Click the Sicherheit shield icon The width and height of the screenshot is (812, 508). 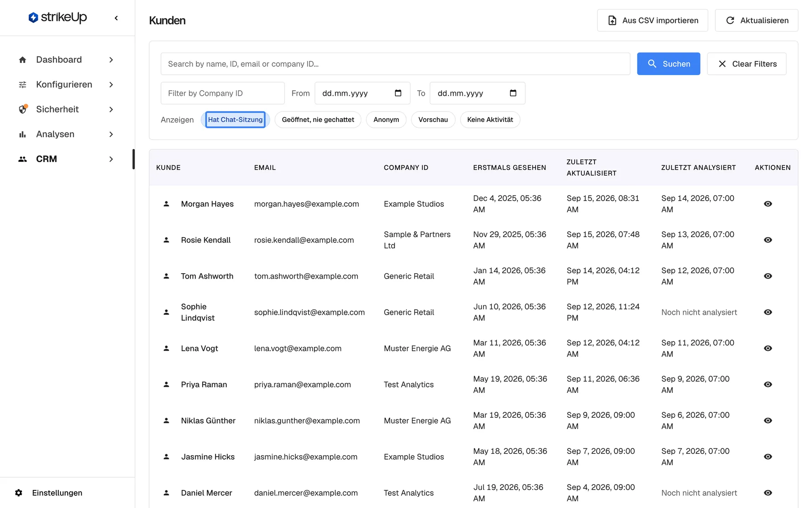[x=23, y=109]
